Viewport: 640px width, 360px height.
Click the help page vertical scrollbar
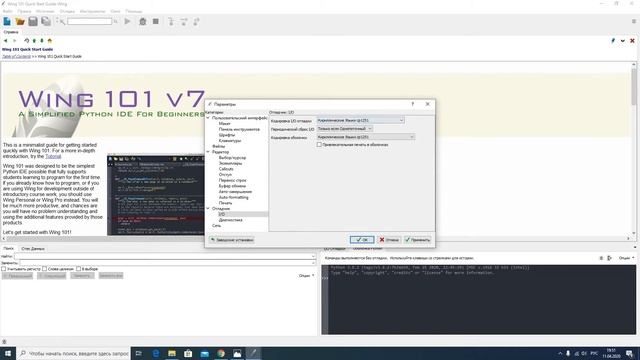click(634, 149)
